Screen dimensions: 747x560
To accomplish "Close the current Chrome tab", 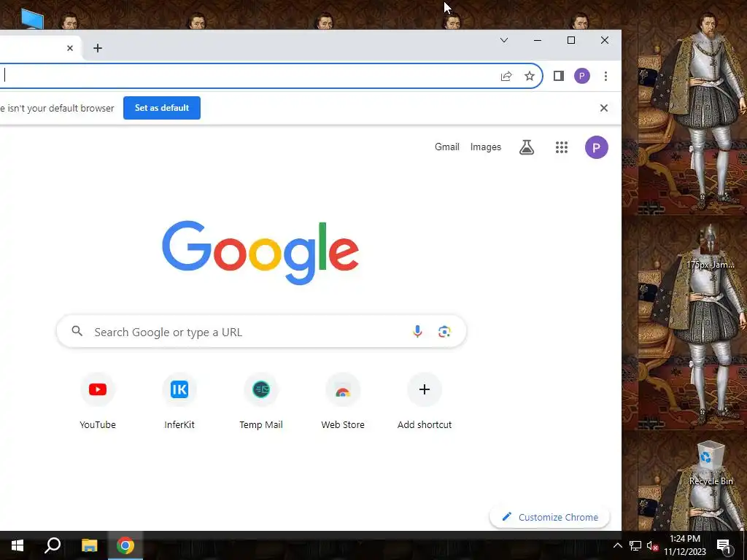I will click(70, 48).
